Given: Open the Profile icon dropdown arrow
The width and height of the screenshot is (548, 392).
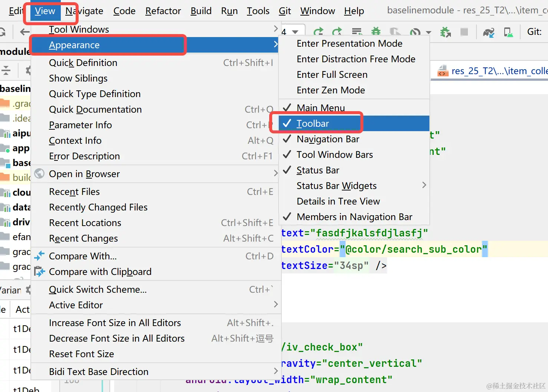Looking at the screenshot, I should (x=429, y=32).
